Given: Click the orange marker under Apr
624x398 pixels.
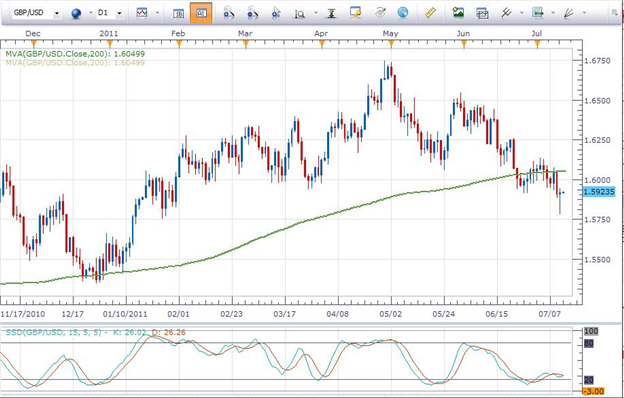Looking at the screenshot, I should [x=322, y=43].
